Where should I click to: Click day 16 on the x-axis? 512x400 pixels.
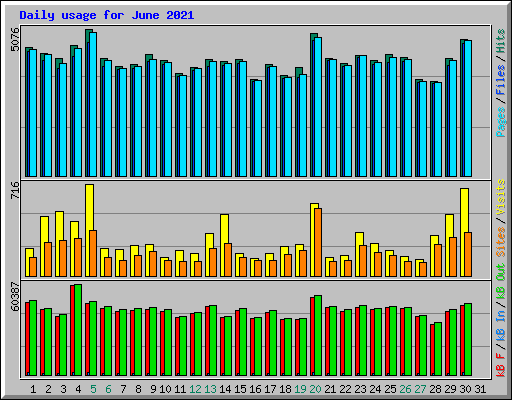(255, 389)
